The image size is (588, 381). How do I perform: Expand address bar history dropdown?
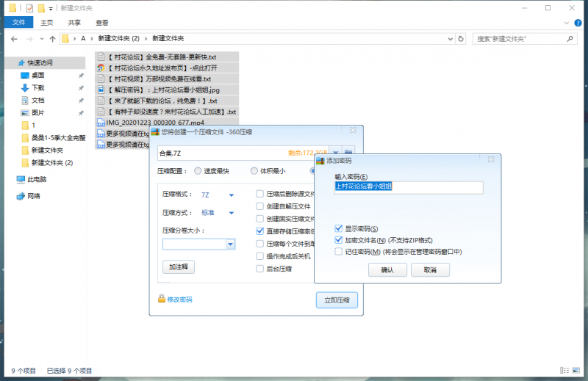(451, 39)
